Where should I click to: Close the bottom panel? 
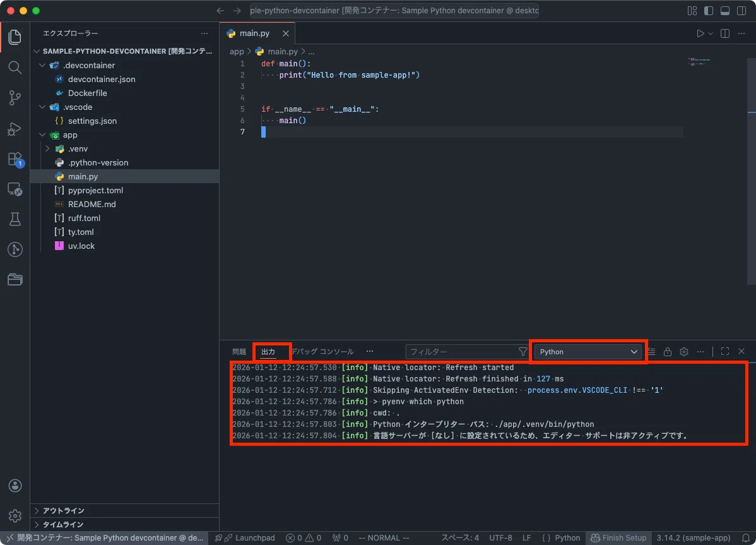(x=741, y=352)
